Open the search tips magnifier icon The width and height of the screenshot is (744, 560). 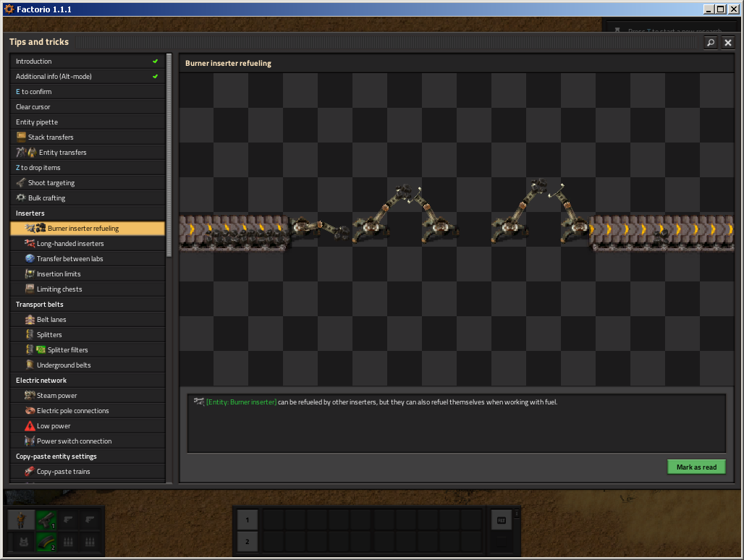710,43
